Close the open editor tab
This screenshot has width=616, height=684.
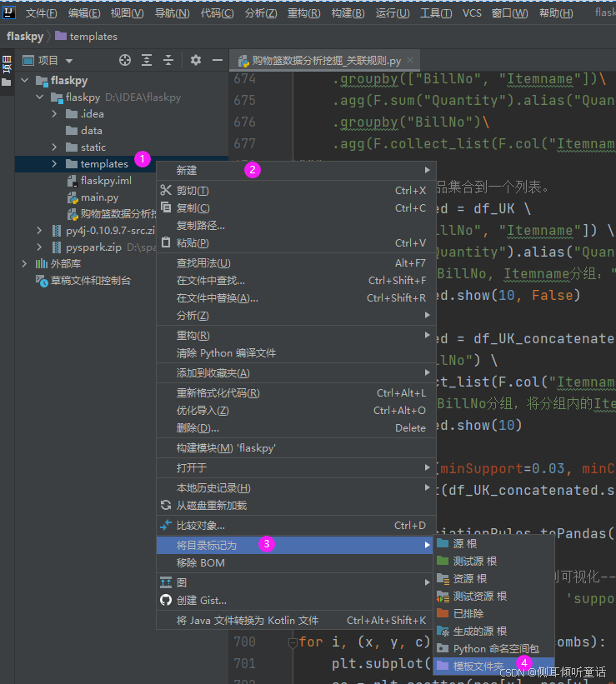[410, 60]
